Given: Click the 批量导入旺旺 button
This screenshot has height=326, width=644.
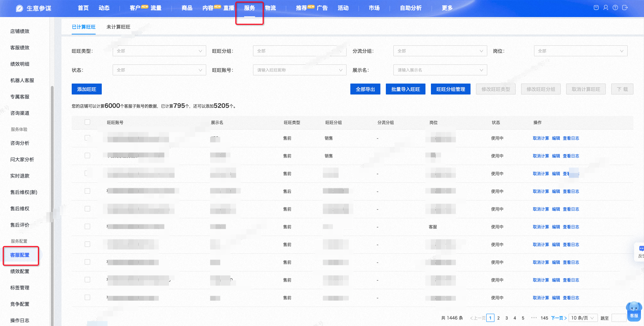Looking at the screenshot, I should tap(406, 89).
